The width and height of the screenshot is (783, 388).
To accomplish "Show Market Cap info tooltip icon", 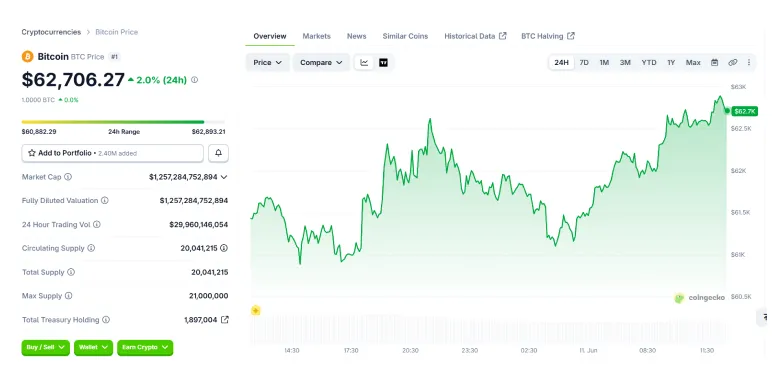I will [x=68, y=177].
